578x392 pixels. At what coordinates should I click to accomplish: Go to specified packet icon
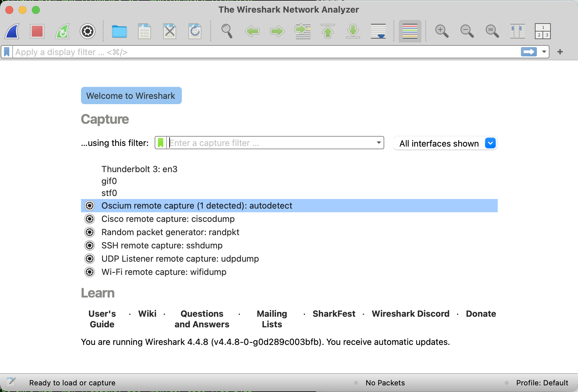[303, 31]
